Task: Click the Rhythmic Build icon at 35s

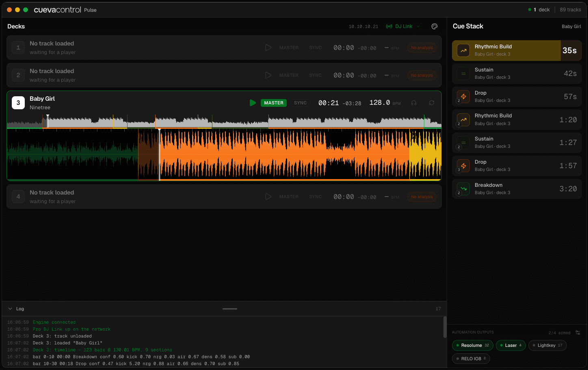Action: tap(463, 50)
